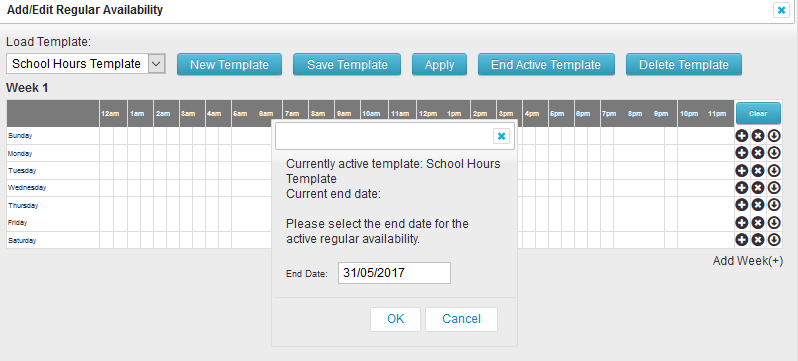Add a time slot for Sunday (plus icon)
798x361 pixels.
742,136
